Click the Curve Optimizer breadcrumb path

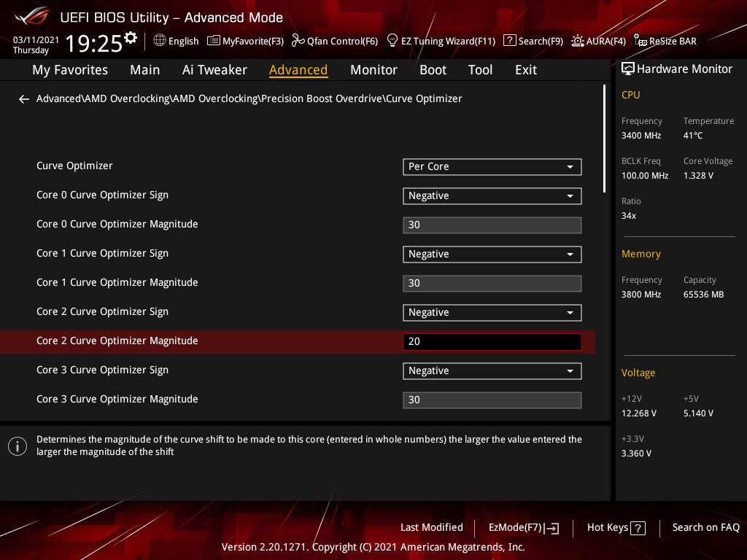click(x=249, y=98)
